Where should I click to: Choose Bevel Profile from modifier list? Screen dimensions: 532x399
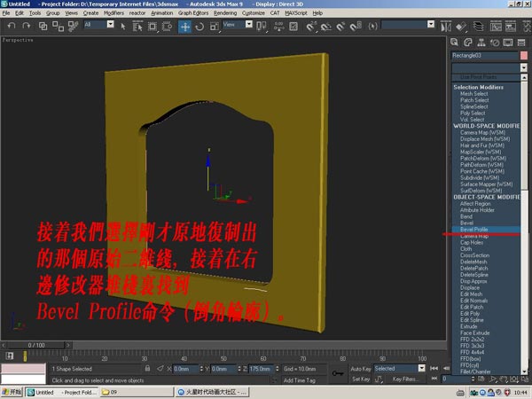pyautogui.click(x=473, y=229)
